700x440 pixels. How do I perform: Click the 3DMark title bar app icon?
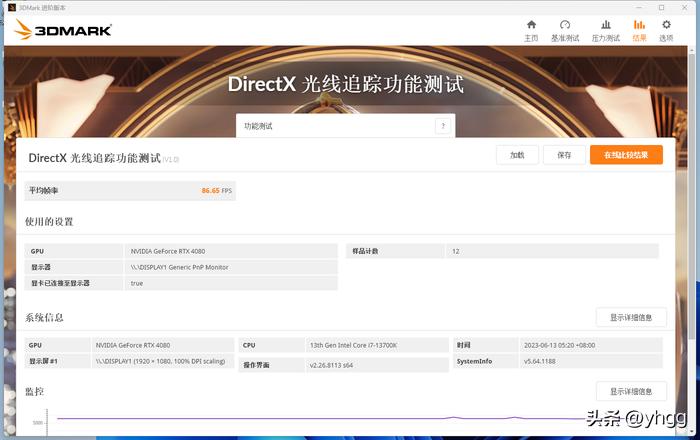tap(12, 8)
